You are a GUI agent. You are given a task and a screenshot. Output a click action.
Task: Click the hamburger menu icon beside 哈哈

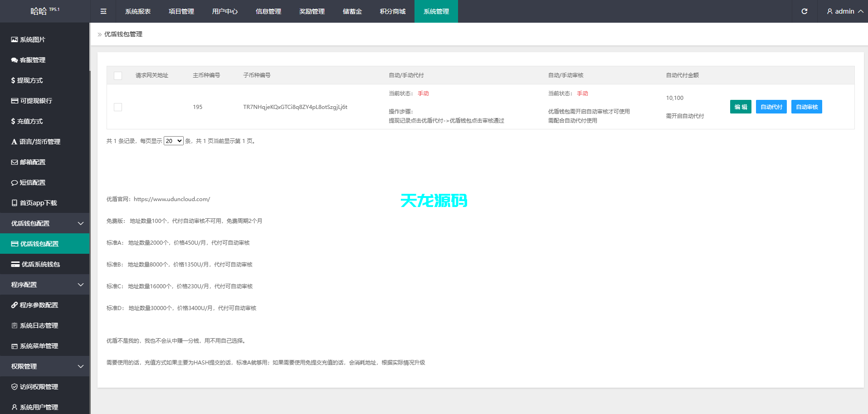point(103,11)
